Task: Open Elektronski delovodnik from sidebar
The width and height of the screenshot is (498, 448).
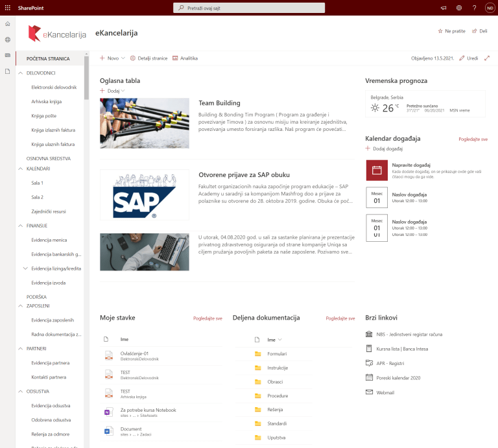Action: (54, 87)
